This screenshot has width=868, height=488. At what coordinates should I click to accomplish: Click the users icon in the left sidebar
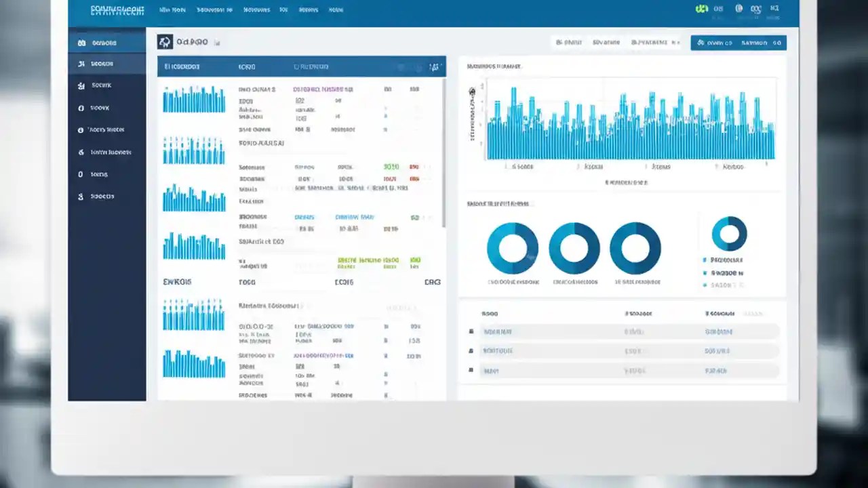(82, 85)
